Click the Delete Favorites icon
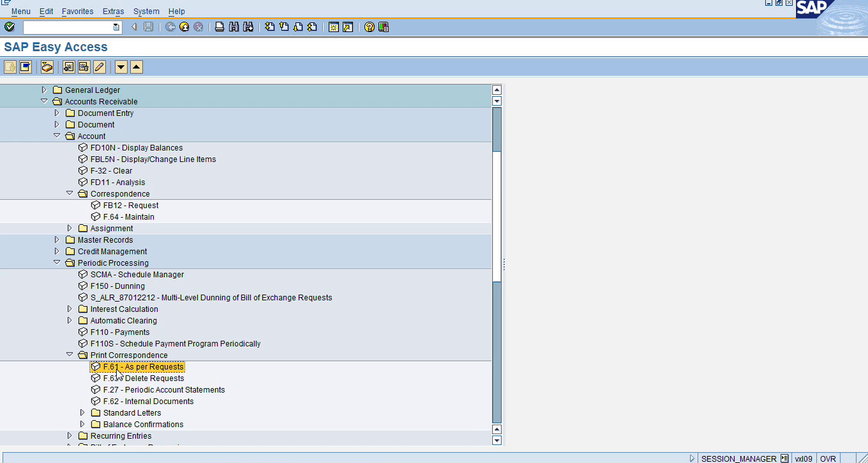Screen dimensions: 868x463 pyautogui.click(x=83, y=67)
